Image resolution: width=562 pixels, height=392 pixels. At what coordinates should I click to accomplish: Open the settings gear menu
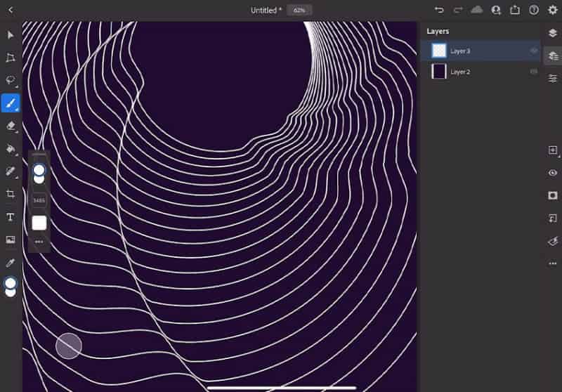pyautogui.click(x=553, y=10)
